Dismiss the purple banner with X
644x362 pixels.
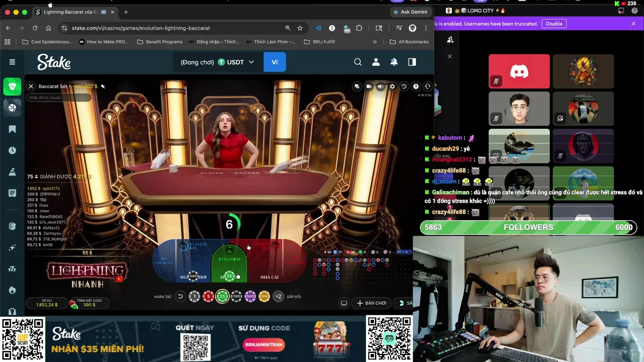(633, 24)
